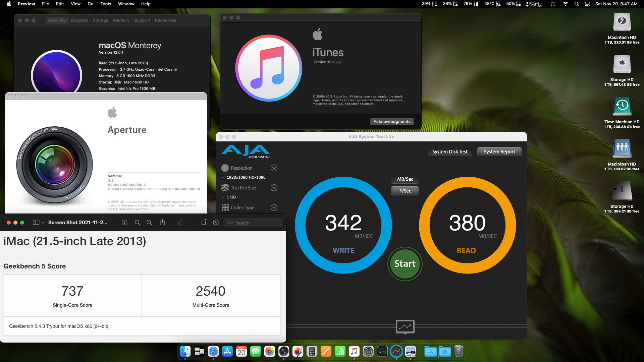Viewport: 644px width, 362px height.
Task: Click the Preview inspector info icon
Action: 124,223
